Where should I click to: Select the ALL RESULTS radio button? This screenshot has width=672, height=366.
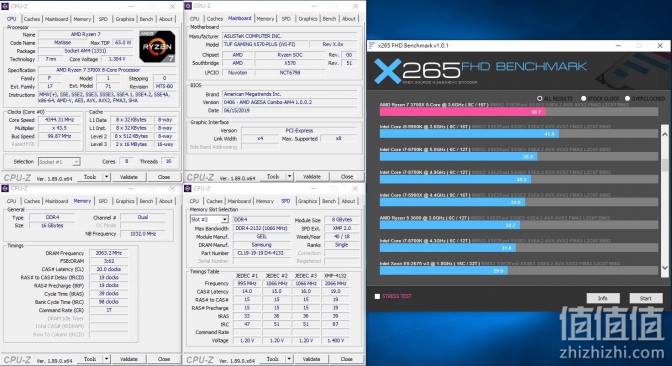540,99
